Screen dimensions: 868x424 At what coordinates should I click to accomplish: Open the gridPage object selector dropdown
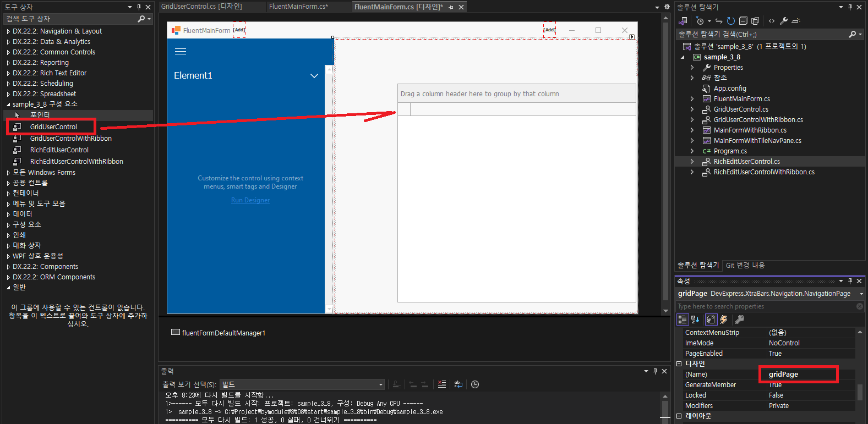861,294
